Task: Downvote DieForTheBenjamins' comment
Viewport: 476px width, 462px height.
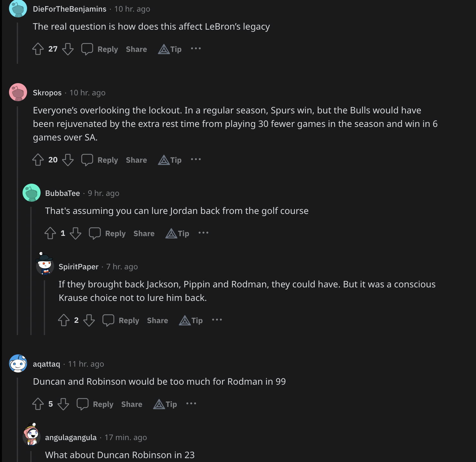Action: pos(68,49)
